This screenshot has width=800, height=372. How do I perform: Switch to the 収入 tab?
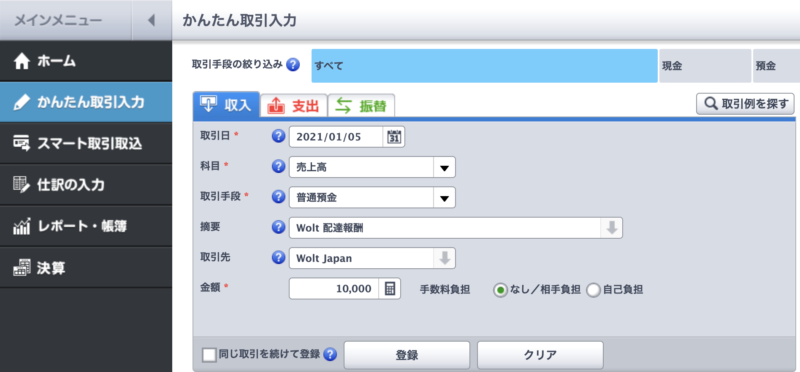[227, 105]
